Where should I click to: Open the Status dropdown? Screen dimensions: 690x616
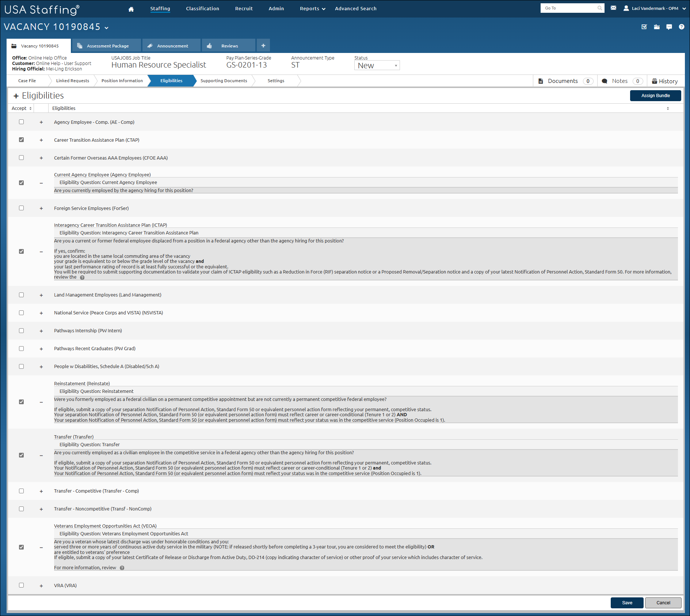(377, 65)
